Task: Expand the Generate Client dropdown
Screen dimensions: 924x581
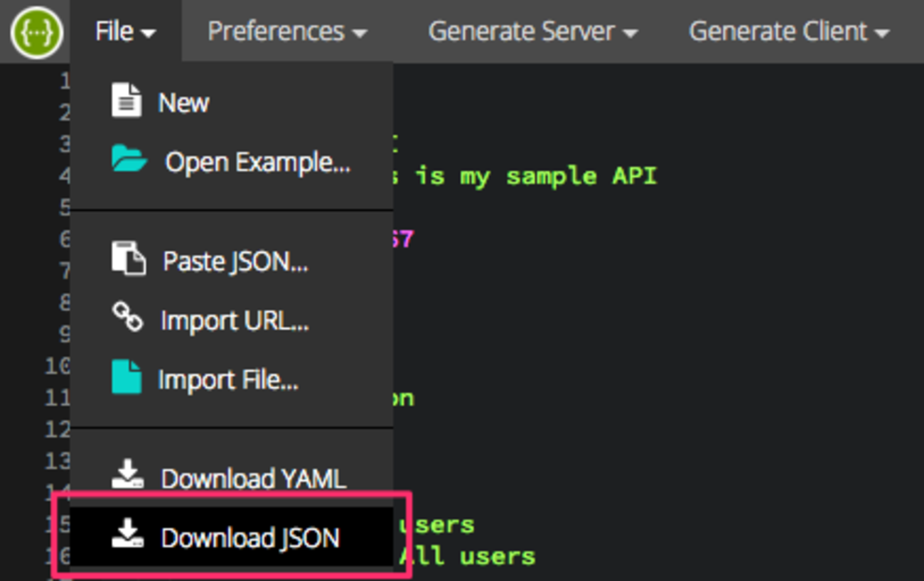Action: pyautogui.click(x=789, y=31)
